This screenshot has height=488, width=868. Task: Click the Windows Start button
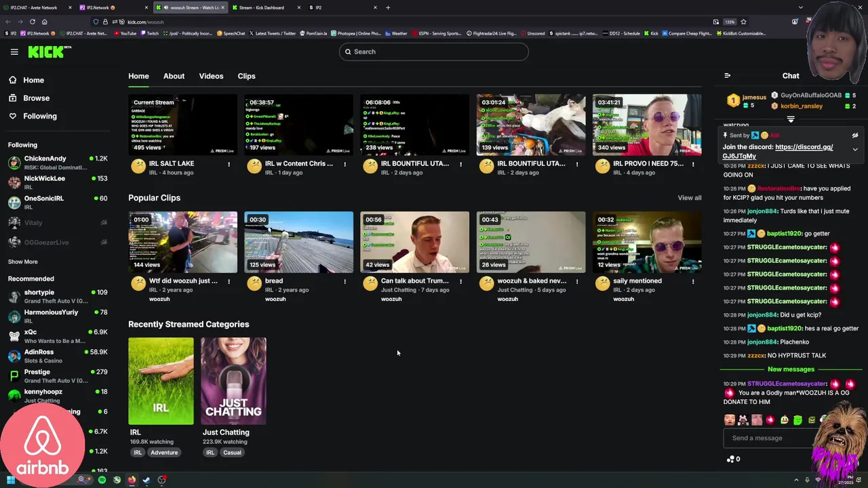[10, 480]
